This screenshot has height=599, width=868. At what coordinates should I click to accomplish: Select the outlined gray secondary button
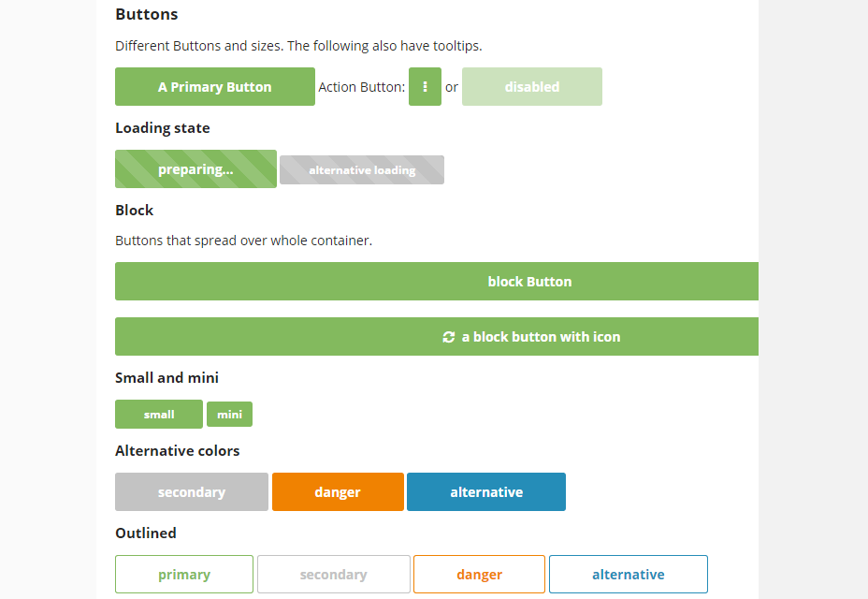[333, 575]
